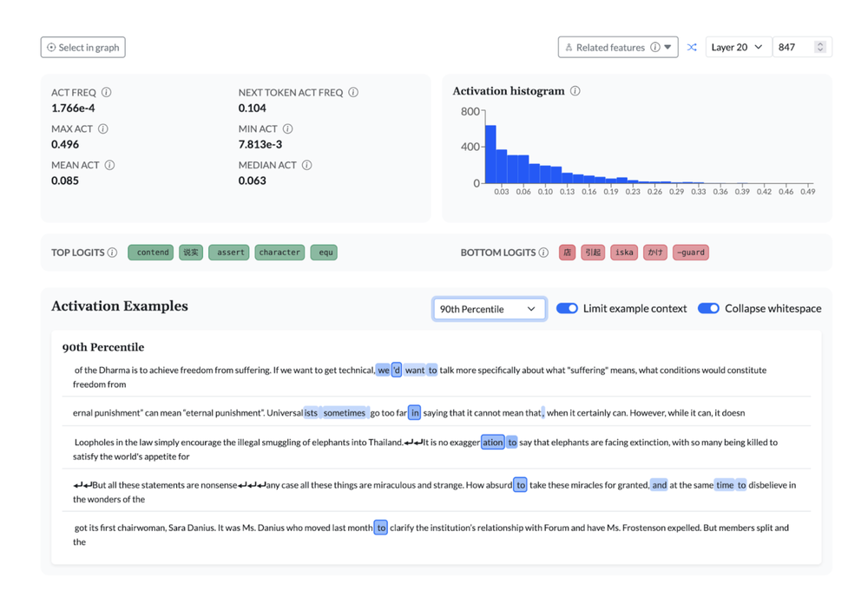Image resolution: width=868 pixels, height=604 pixels.
Task: Click the TOP LOGITS info icon
Action: [112, 253]
